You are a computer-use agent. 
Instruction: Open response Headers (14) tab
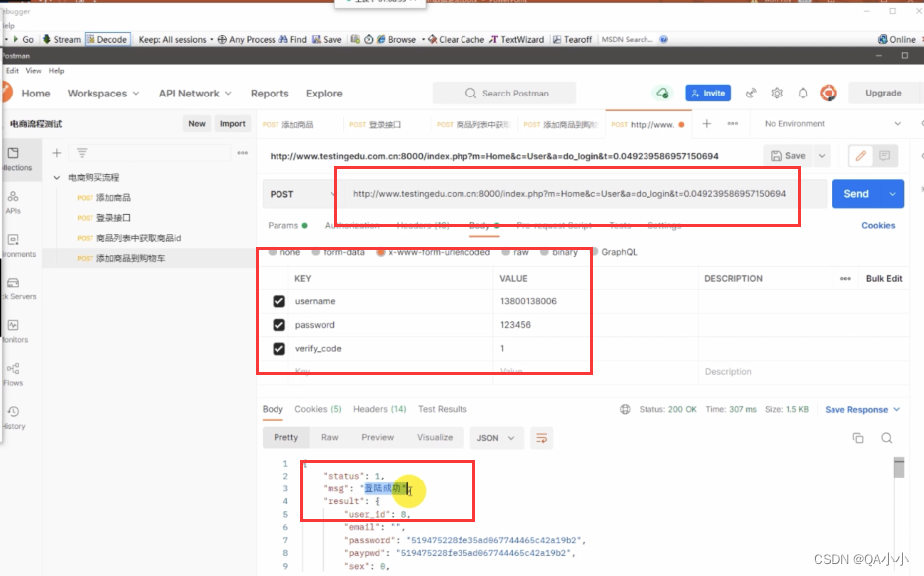click(380, 409)
